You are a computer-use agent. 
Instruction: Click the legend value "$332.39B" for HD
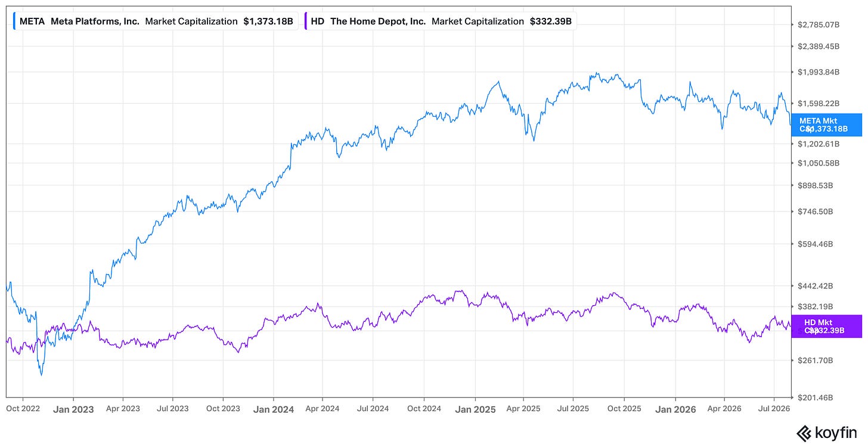550,21
